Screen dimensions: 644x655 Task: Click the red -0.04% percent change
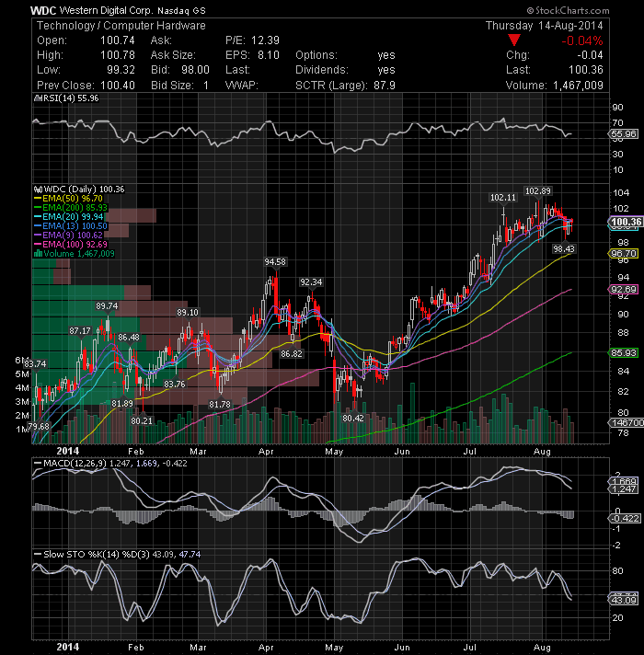582,40
